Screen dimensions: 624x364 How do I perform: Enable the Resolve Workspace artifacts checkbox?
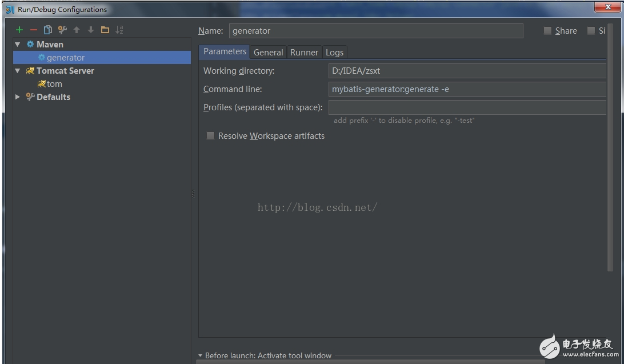coord(210,136)
